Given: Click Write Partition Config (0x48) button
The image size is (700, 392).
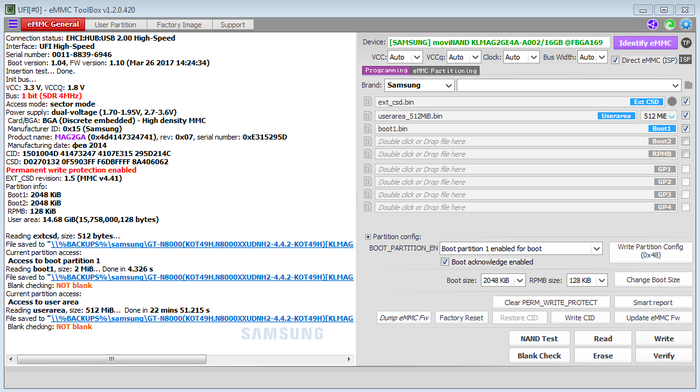Looking at the screenshot, I should [650, 251].
